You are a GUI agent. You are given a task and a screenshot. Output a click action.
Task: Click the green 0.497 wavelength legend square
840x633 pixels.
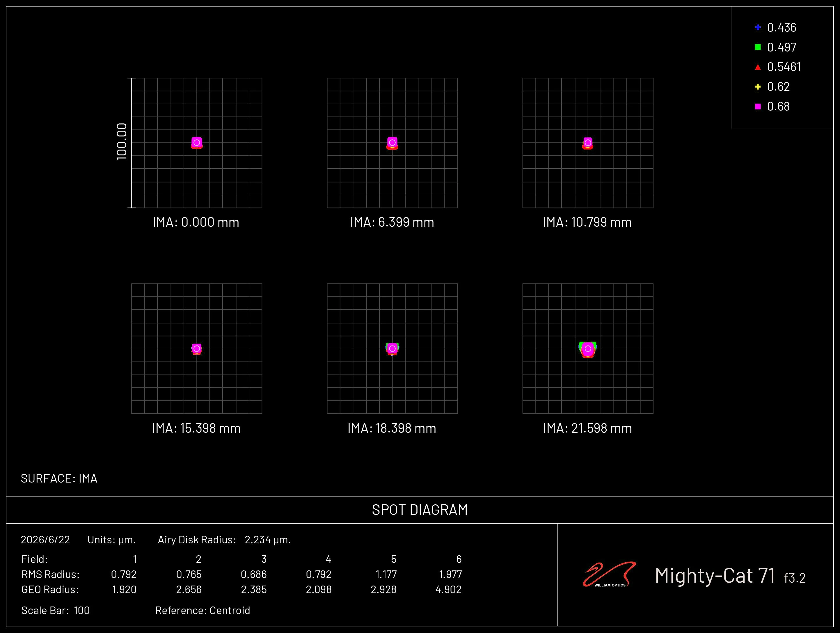click(x=758, y=47)
